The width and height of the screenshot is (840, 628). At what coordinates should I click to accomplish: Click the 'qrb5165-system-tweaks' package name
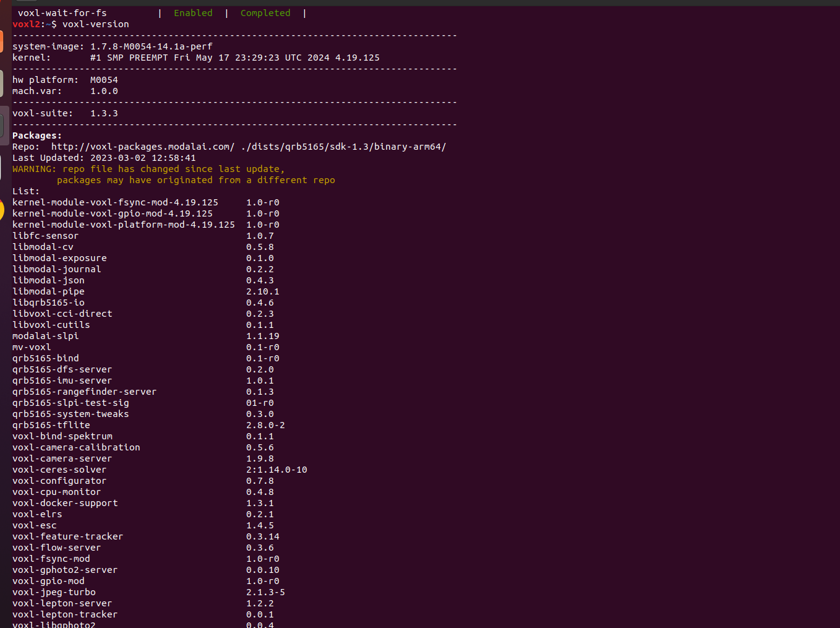[x=71, y=414]
